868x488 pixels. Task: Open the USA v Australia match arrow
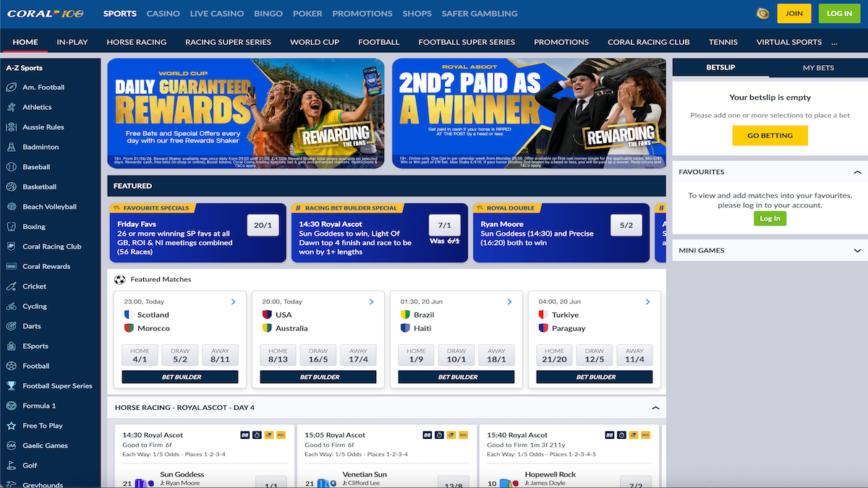click(x=371, y=301)
